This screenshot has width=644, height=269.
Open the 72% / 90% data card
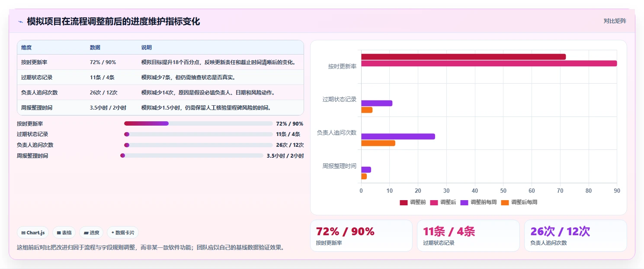click(x=361, y=236)
